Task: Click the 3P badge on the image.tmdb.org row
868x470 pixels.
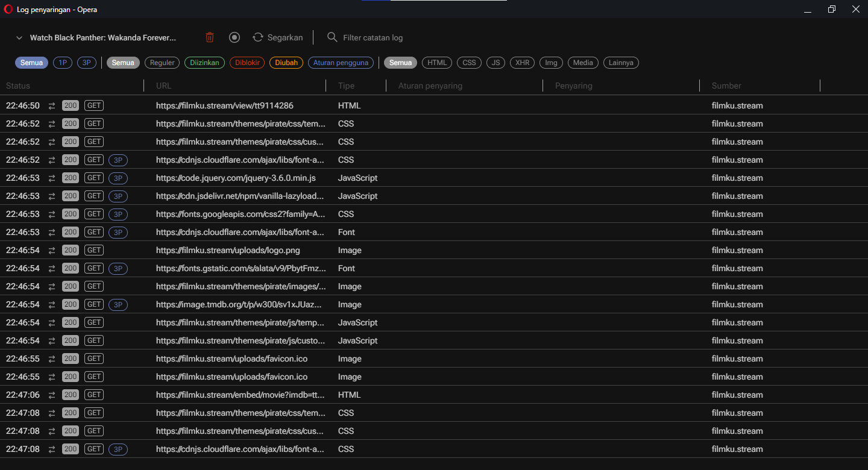Action: (x=118, y=304)
